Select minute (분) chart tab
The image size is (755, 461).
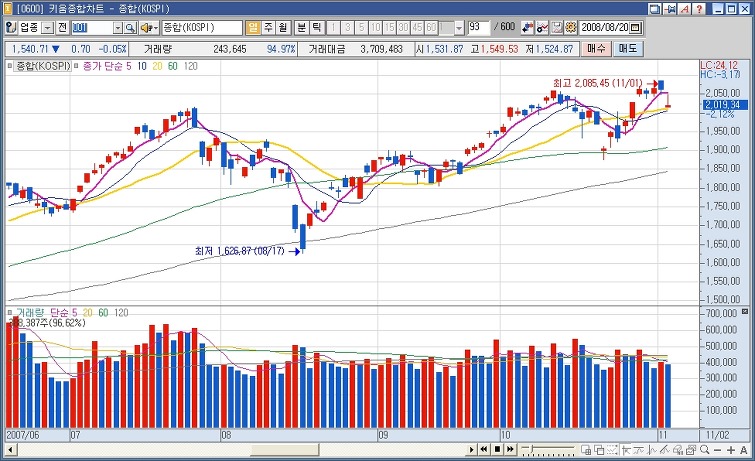click(x=302, y=26)
